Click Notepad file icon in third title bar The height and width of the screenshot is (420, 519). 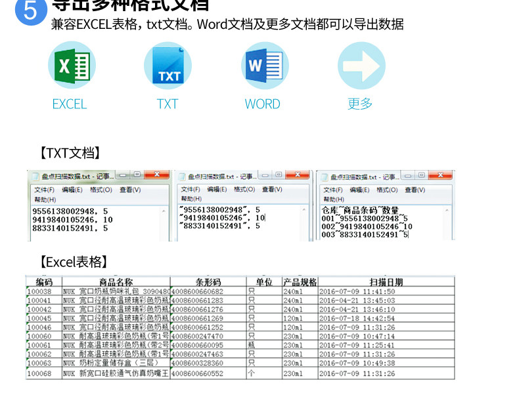(325, 177)
